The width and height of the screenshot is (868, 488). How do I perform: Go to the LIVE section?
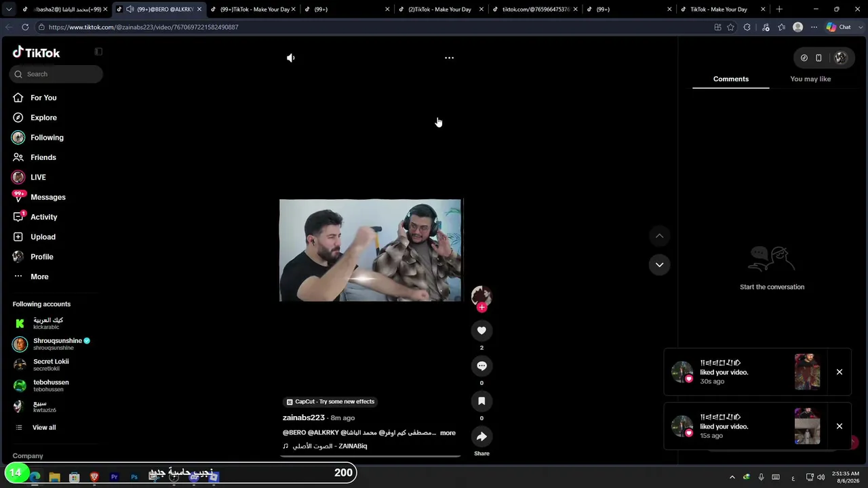(x=38, y=177)
